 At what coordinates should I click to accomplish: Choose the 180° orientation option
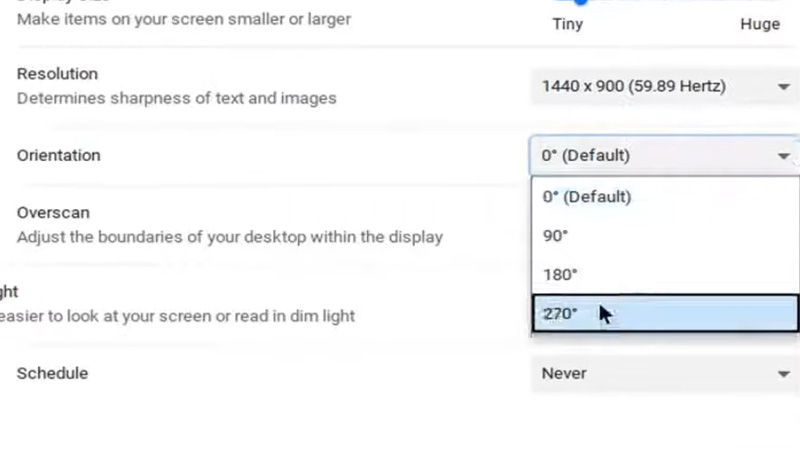pyautogui.click(x=665, y=274)
